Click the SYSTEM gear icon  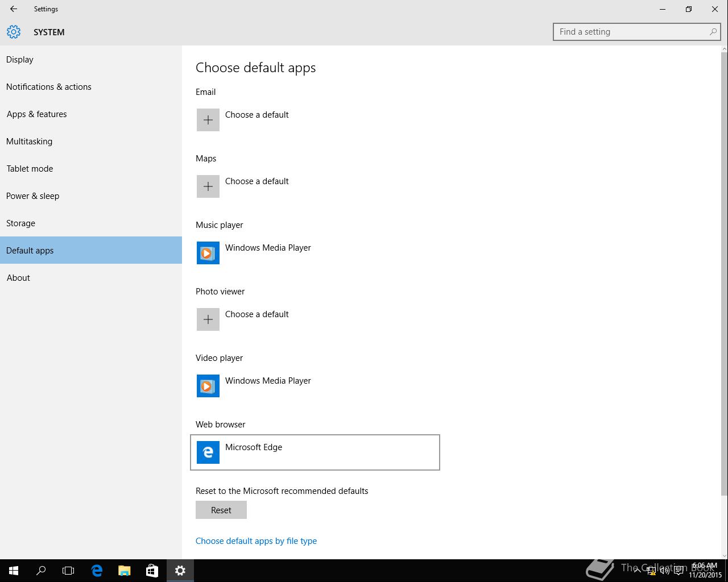tap(14, 32)
